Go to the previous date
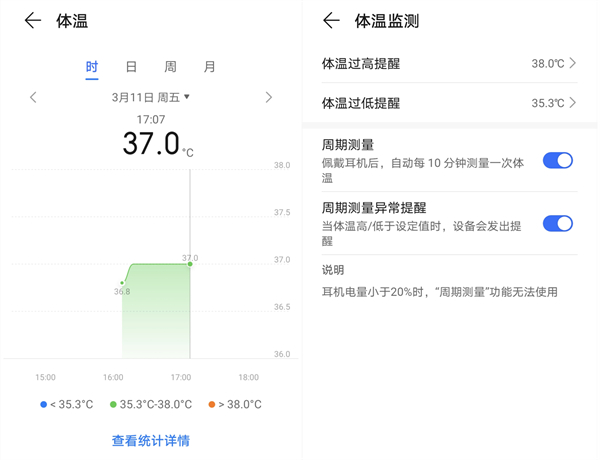600x460 pixels. 33,97
